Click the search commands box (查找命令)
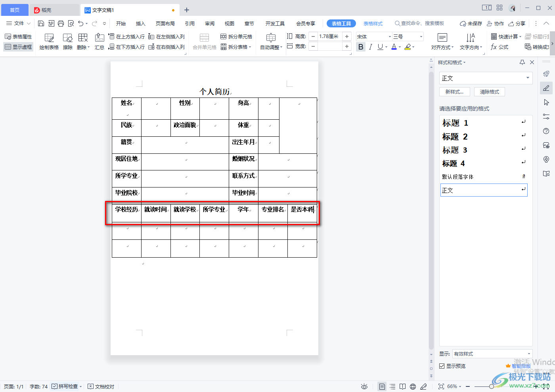This screenshot has width=555, height=392. point(419,23)
